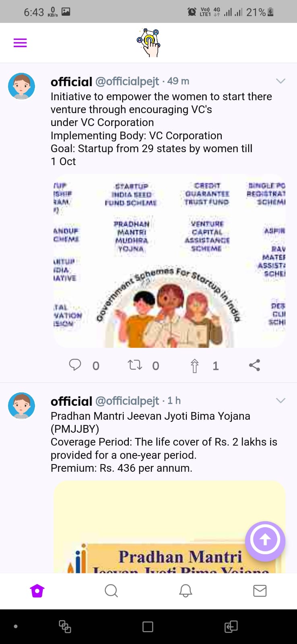The image size is (297, 644).
Task: Open the purple hamburger menu
Action: pyautogui.click(x=20, y=43)
